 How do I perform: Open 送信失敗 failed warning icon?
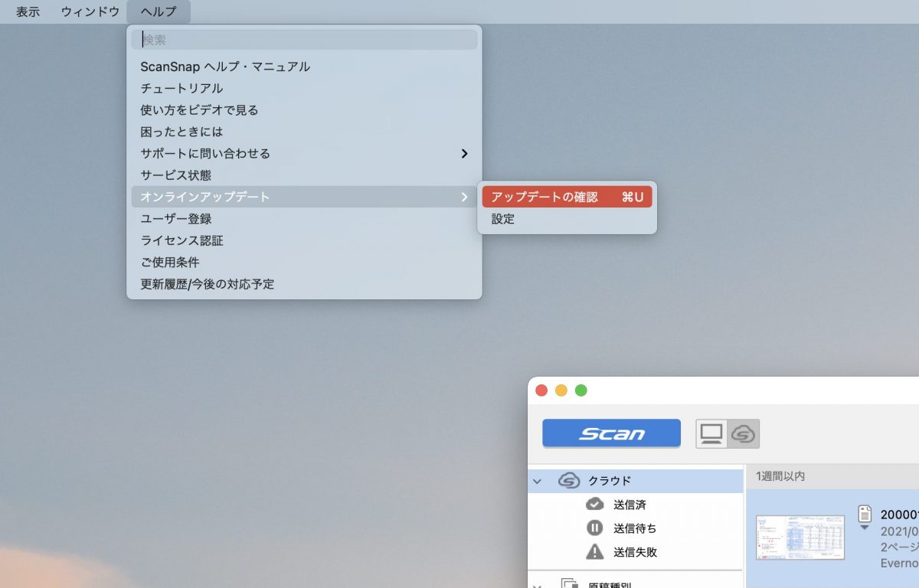[x=594, y=552]
